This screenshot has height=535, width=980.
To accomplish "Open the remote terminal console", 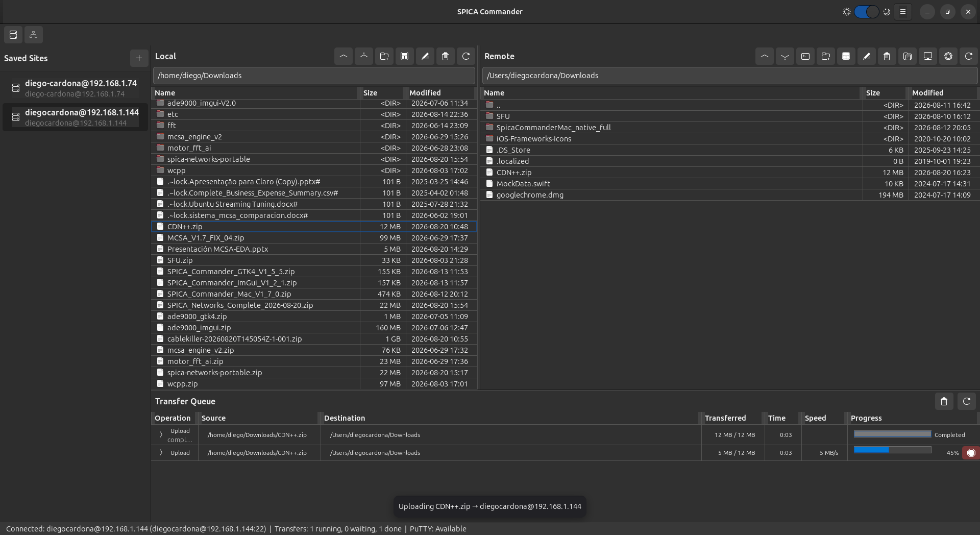I will tap(805, 56).
